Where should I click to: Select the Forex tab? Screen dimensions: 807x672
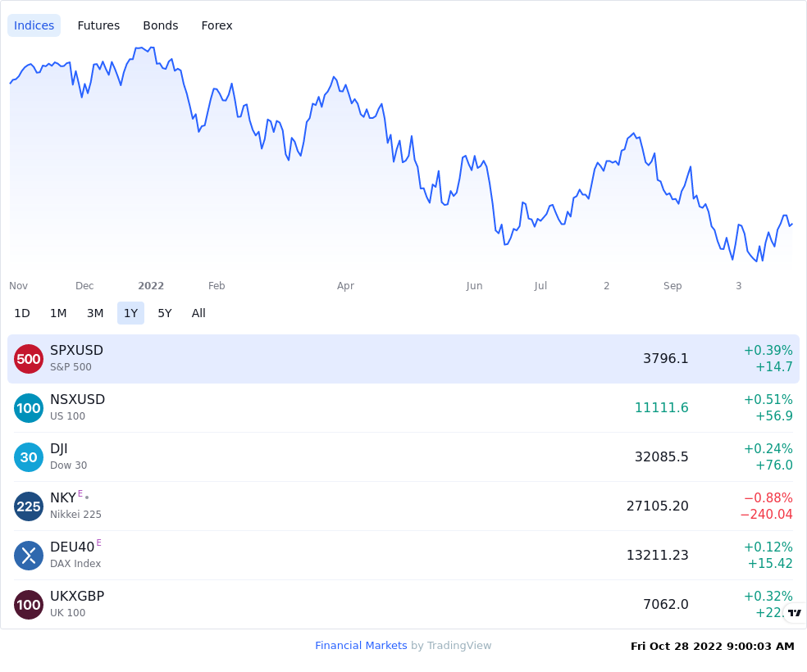pos(217,25)
